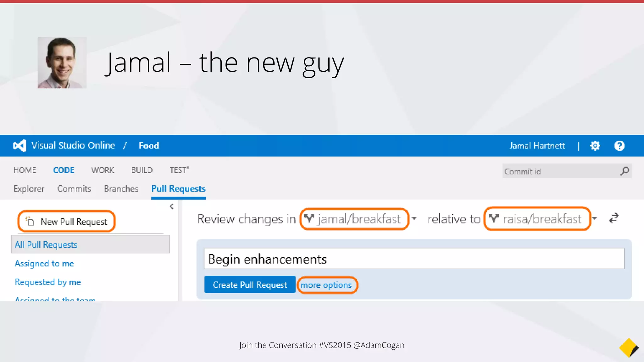Select the jamal/breakfast source branch selector
644x362 pixels.
click(x=354, y=219)
